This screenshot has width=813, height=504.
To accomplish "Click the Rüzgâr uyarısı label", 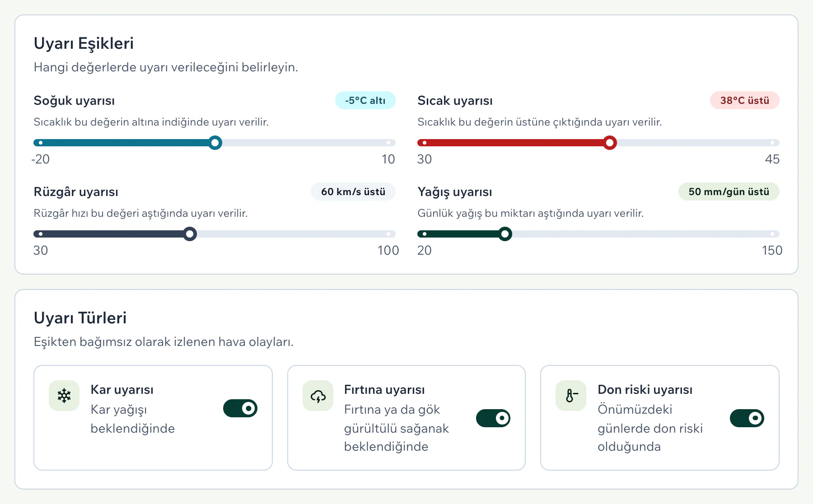I will pyautogui.click(x=76, y=191).
